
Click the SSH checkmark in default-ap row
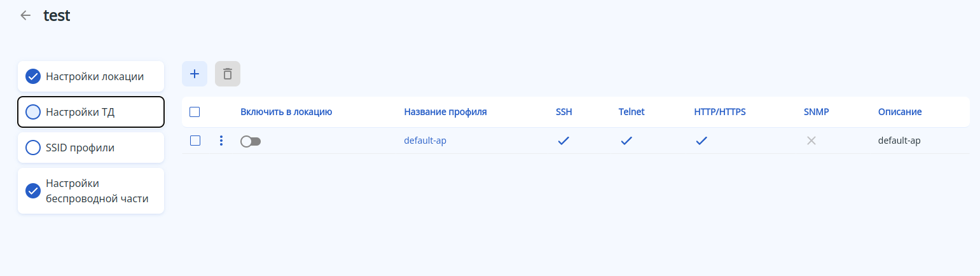tap(563, 141)
